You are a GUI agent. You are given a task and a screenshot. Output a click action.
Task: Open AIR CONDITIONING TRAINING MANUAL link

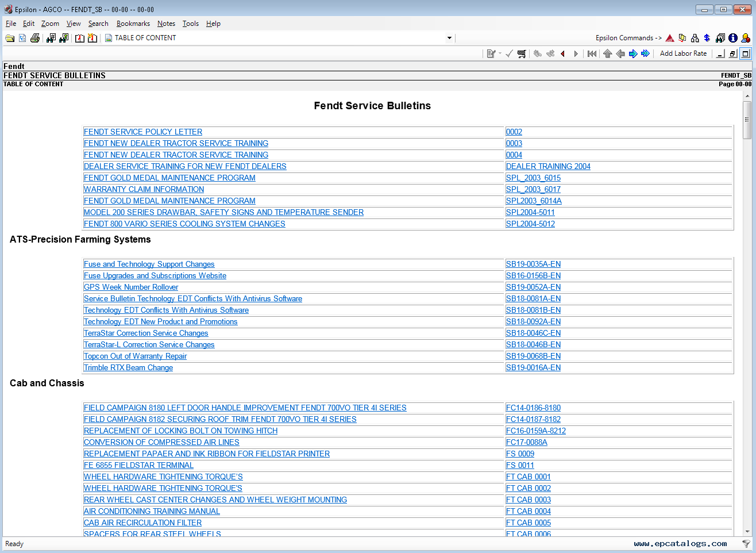tap(152, 511)
